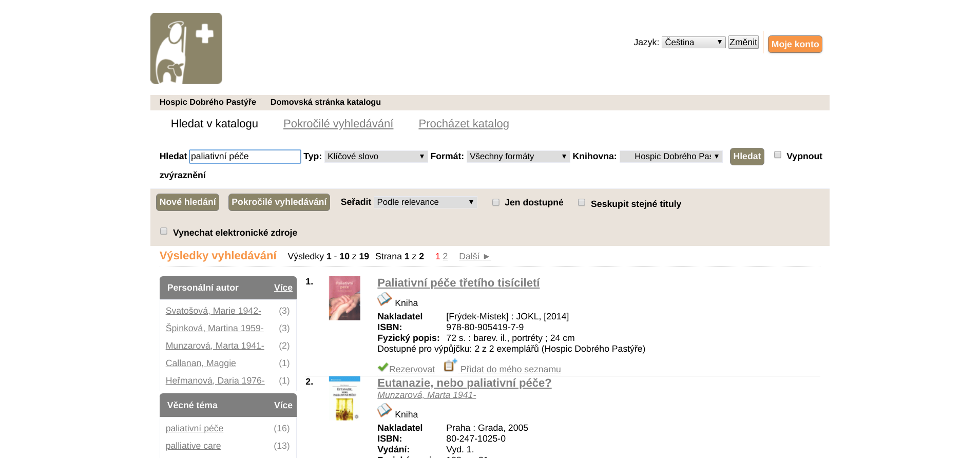Open the Jazyk language dropdown
The width and height of the screenshot is (980, 458).
coord(693,42)
